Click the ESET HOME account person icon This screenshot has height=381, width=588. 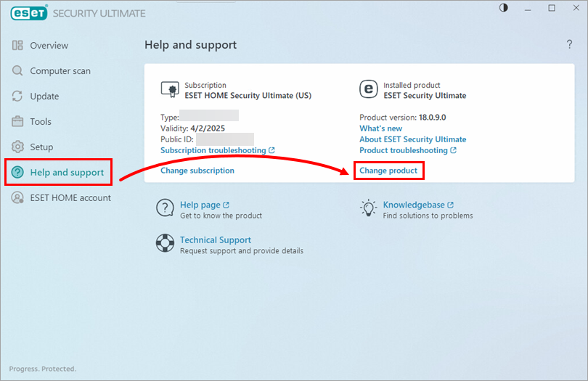click(x=17, y=197)
